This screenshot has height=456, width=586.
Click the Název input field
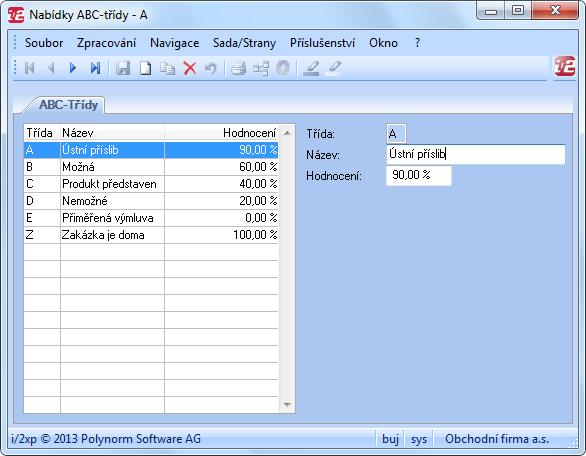[x=475, y=154]
